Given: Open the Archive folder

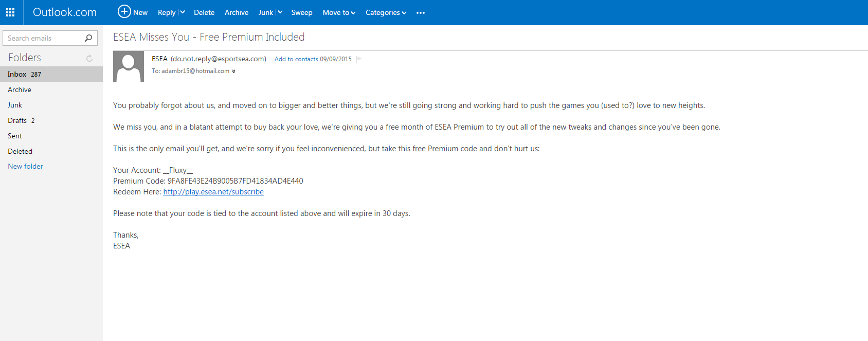Looking at the screenshot, I should pos(51,89).
